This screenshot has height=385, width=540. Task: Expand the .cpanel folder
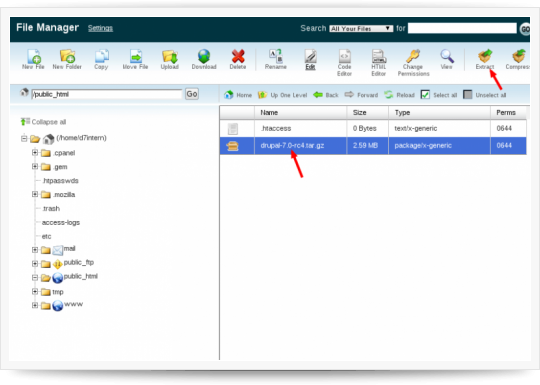[35, 153]
